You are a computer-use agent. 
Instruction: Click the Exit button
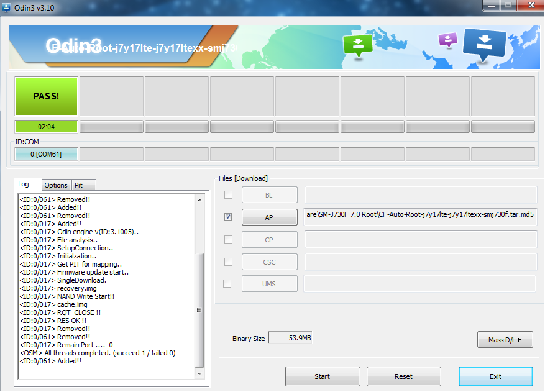(496, 376)
